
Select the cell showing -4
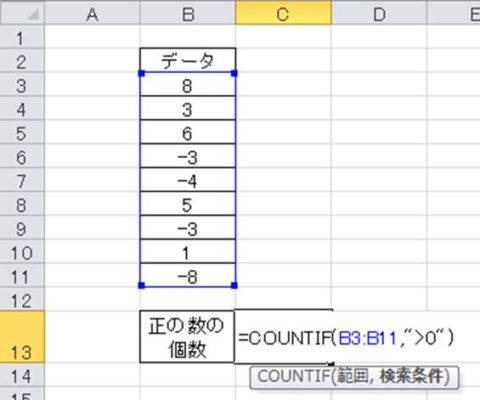click(188, 180)
